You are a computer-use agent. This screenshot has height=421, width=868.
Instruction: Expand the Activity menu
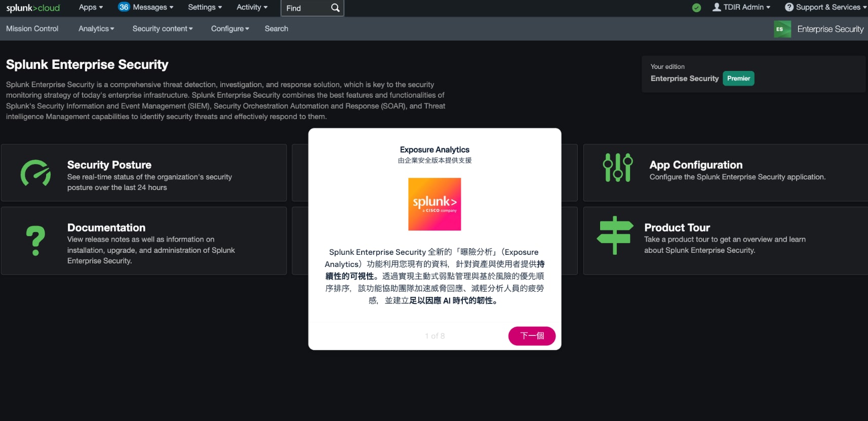(252, 7)
